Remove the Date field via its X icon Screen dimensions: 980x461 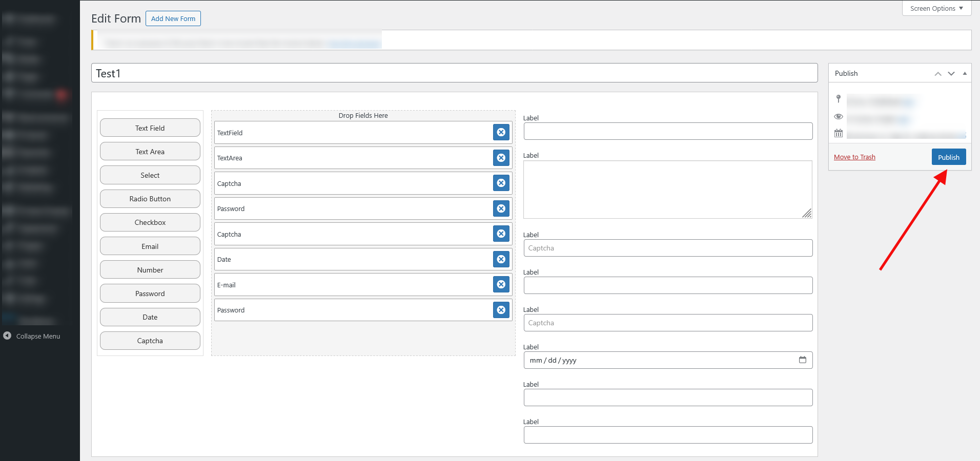pyautogui.click(x=501, y=259)
